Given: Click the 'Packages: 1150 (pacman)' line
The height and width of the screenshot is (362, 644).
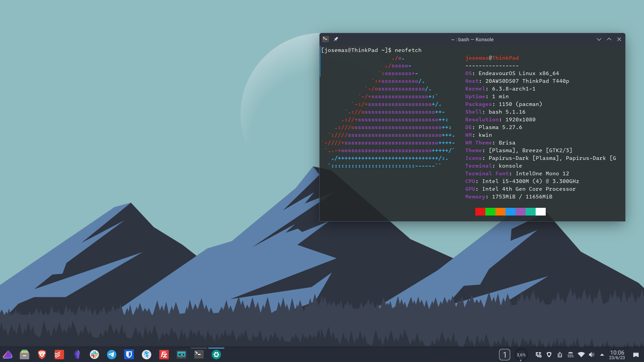Looking at the screenshot, I should [x=503, y=104].
